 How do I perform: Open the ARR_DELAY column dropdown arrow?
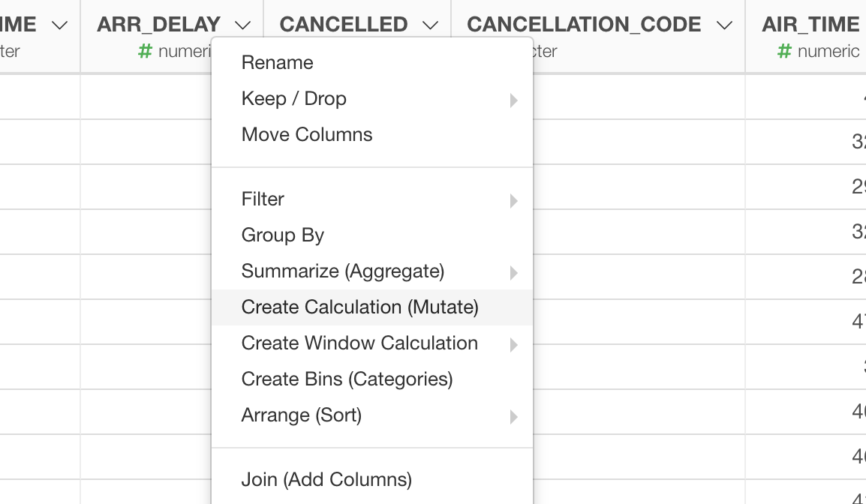point(242,25)
